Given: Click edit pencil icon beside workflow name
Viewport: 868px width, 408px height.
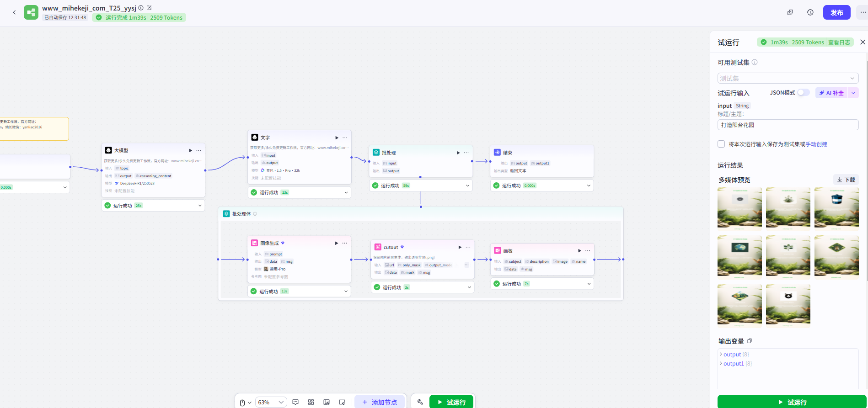Looking at the screenshot, I should coord(149,8).
